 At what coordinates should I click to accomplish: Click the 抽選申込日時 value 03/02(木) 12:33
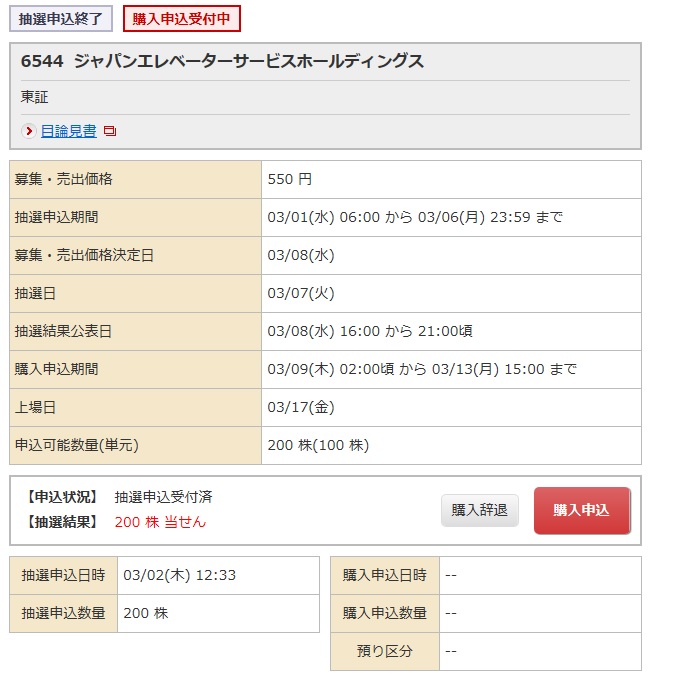[179, 575]
